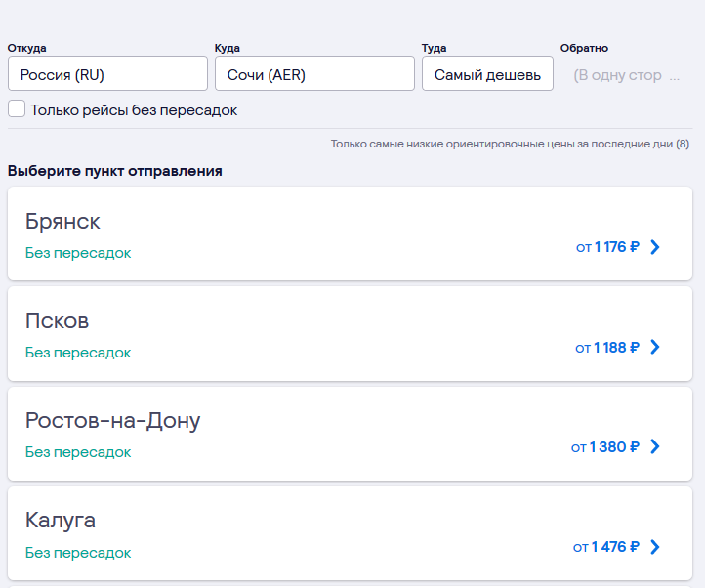Click the от 1 476 ₽ price
This screenshot has height=588, width=705.
(606, 546)
